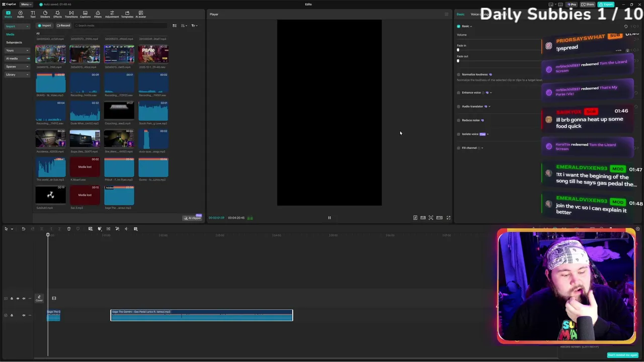This screenshot has width=644, height=362.
Task: Toggle video track visibility eye icon
Action: tap(18, 298)
